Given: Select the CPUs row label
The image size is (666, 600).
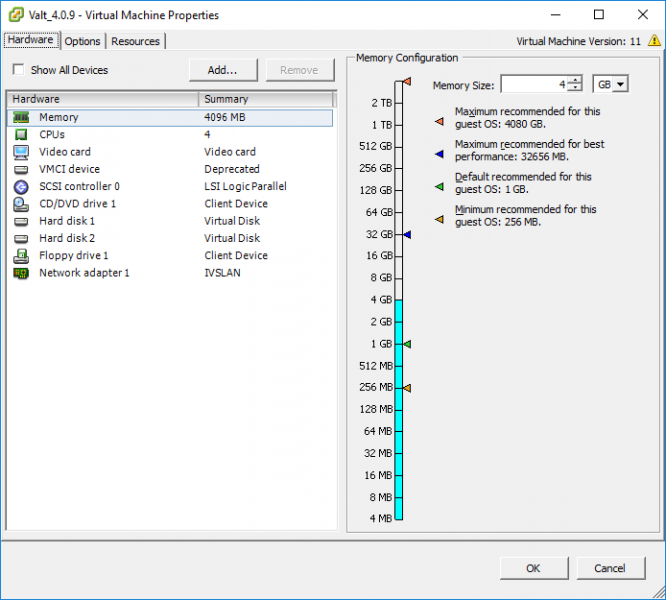Looking at the screenshot, I should click(x=52, y=135).
